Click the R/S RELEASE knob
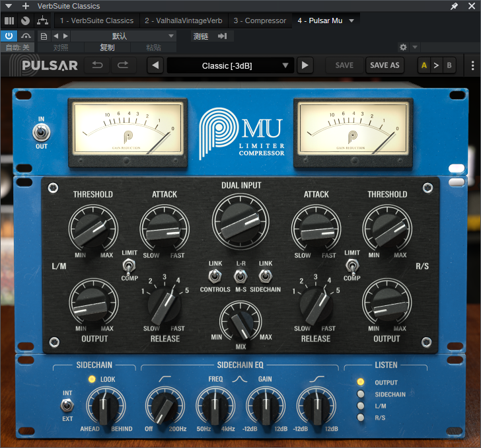The height and width of the screenshot is (448, 481). pyautogui.click(x=315, y=305)
